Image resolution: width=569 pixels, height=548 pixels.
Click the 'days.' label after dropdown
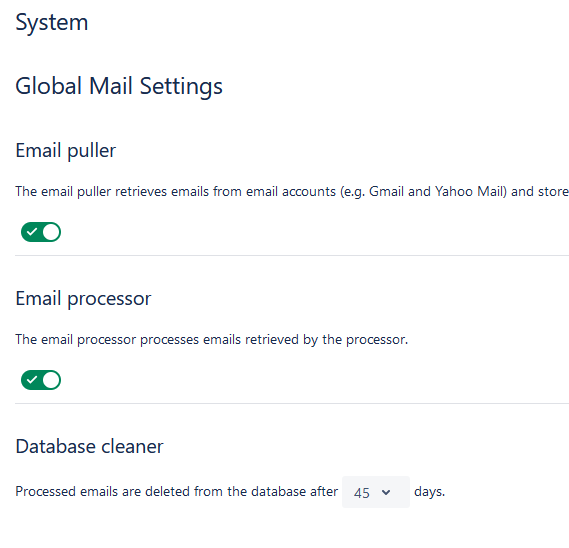pyautogui.click(x=430, y=492)
